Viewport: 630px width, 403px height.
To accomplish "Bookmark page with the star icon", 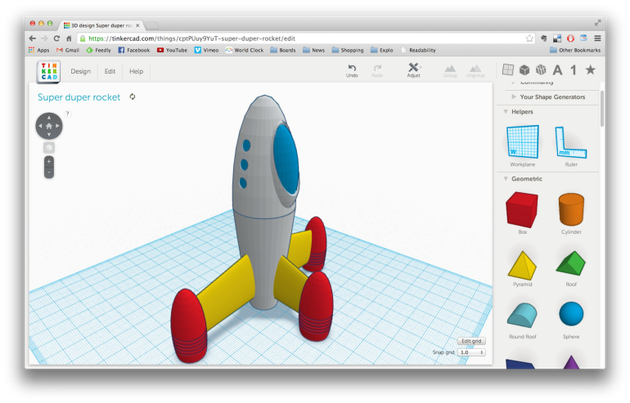I will (x=530, y=39).
